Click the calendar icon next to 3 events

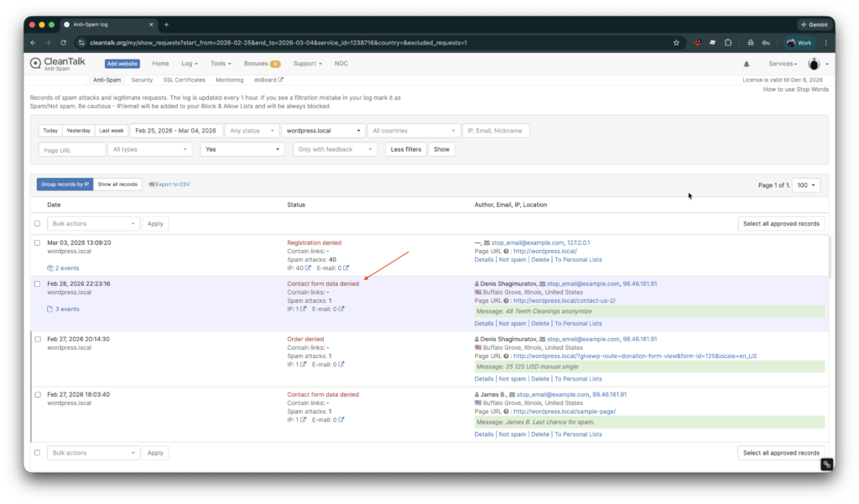[50, 309]
